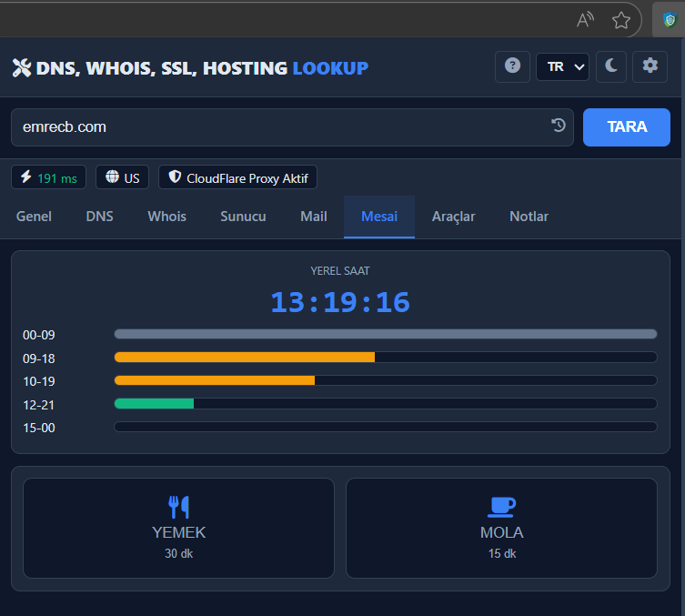
Task: Click the favorites star icon
Action: [x=621, y=20]
